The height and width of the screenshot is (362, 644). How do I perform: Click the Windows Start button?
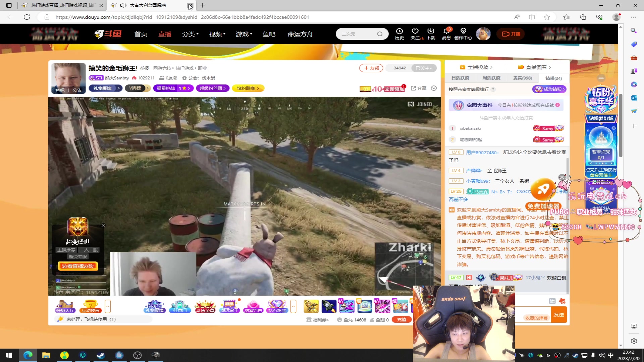pos(9,355)
